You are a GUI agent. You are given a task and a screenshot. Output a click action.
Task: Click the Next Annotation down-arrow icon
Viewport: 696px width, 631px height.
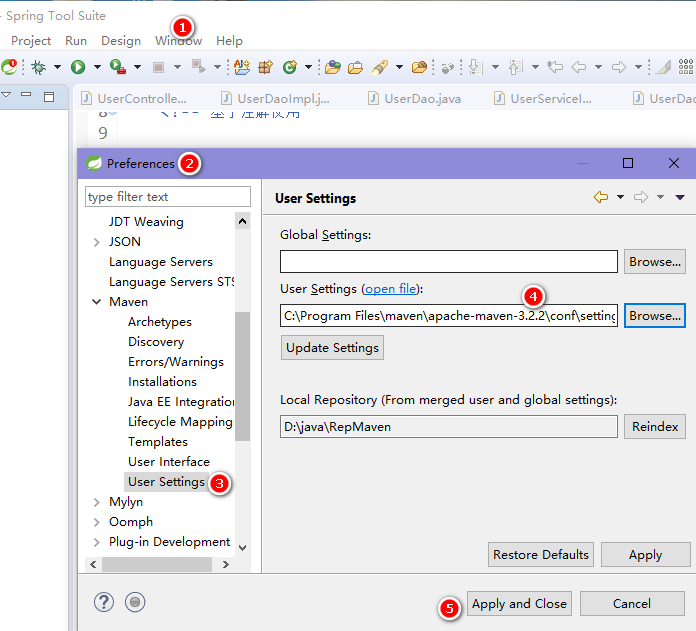pyautogui.click(x=475, y=67)
